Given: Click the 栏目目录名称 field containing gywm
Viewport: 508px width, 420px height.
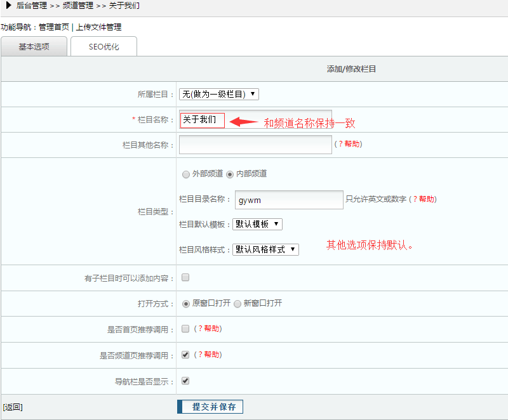Looking at the screenshot, I should coord(289,200).
